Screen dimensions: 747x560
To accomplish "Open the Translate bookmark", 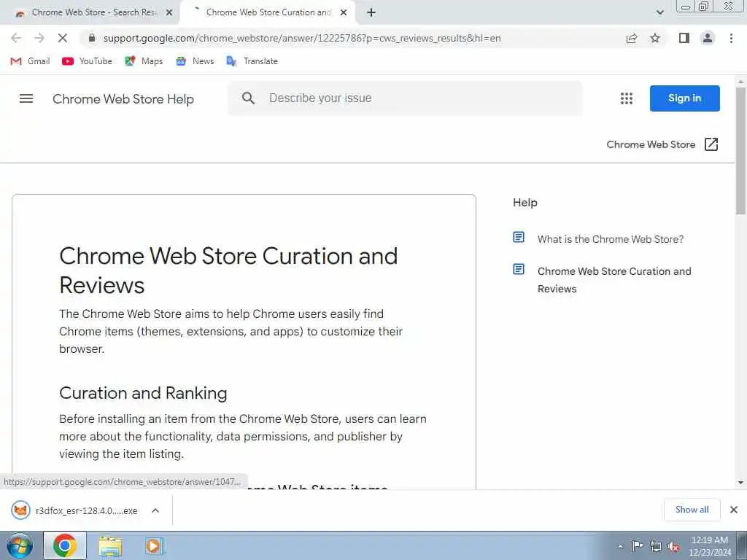I will (x=252, y=61).
